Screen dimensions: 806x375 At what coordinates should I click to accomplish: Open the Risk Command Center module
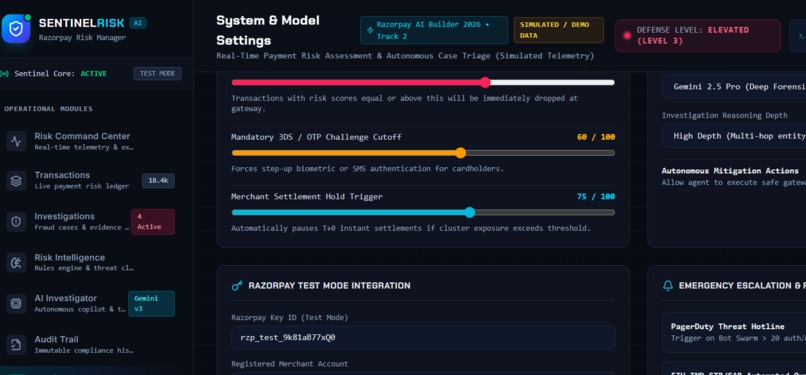pyautogui.click(x=90, y=141)
